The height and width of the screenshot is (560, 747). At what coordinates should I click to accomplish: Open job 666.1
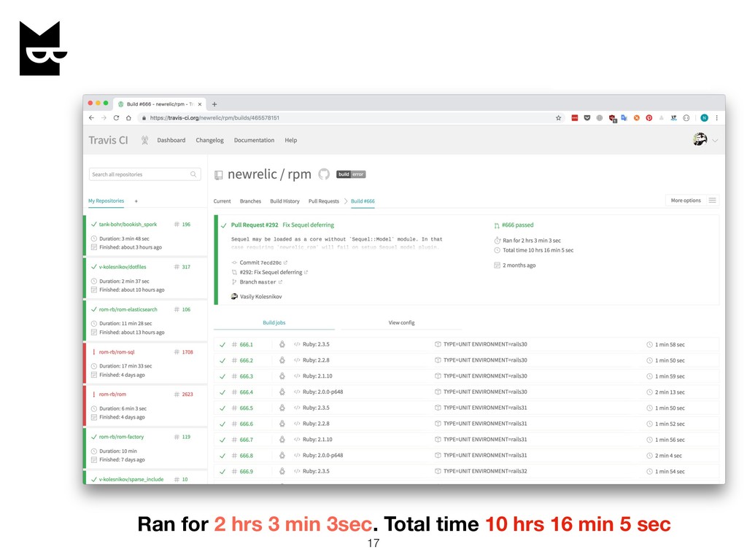[x=247, y=344]
